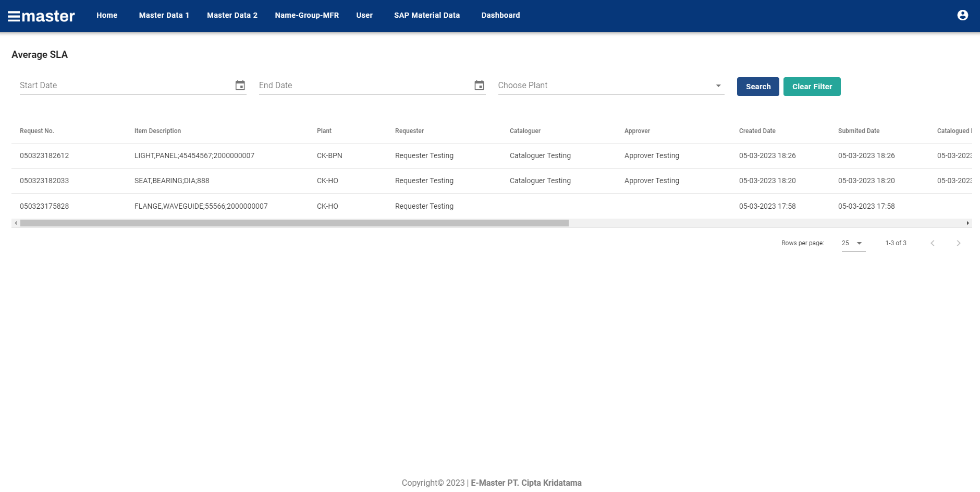Open the End Date calendar picker
Viewport: 980px width, 492px height.
coord(479,85)
